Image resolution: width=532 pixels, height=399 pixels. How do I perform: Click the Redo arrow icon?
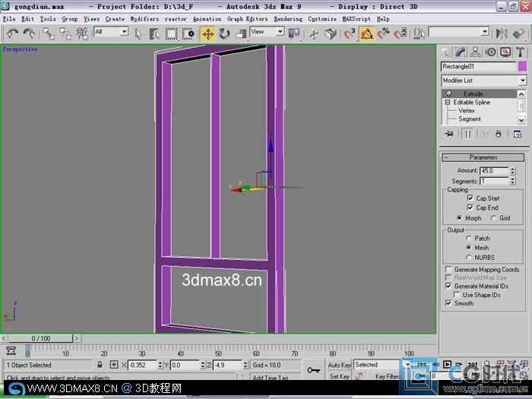coord(29,33)
